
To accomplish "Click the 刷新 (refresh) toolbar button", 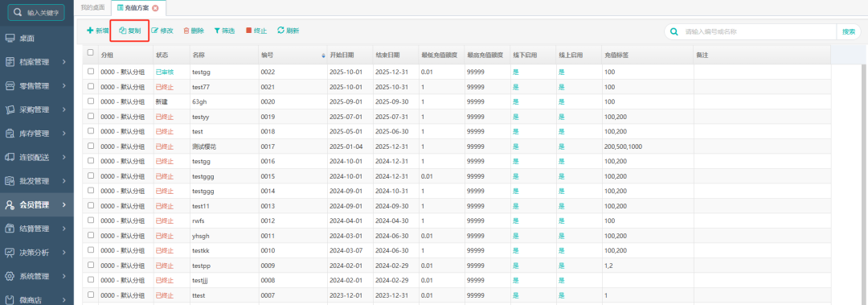I will 288,31.
